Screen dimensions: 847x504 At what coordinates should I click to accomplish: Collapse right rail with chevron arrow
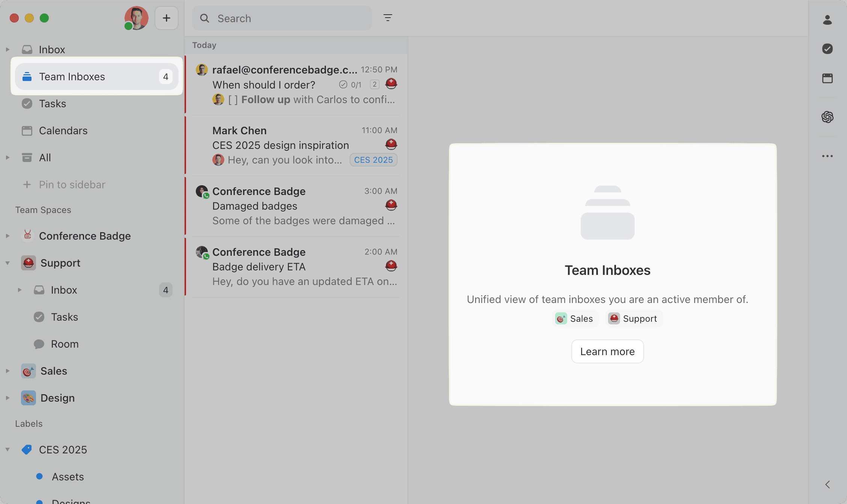click(827, 484)
